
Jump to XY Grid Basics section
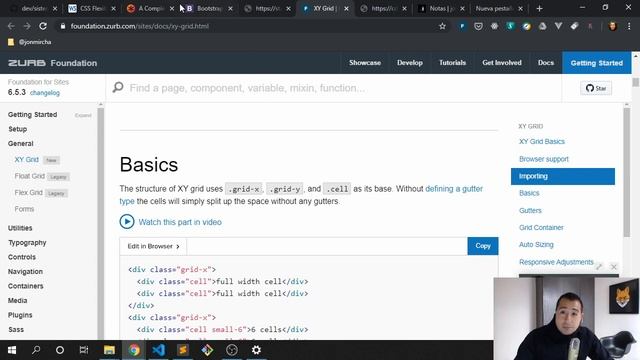click(542, 142)
